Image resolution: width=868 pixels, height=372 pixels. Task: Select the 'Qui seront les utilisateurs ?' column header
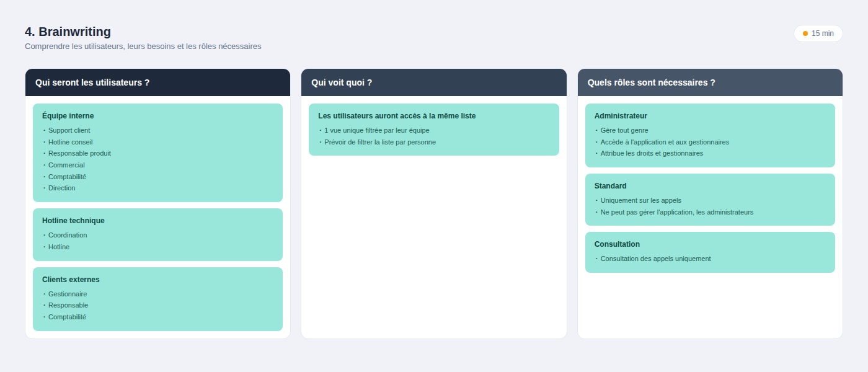[x=157, y=82]
